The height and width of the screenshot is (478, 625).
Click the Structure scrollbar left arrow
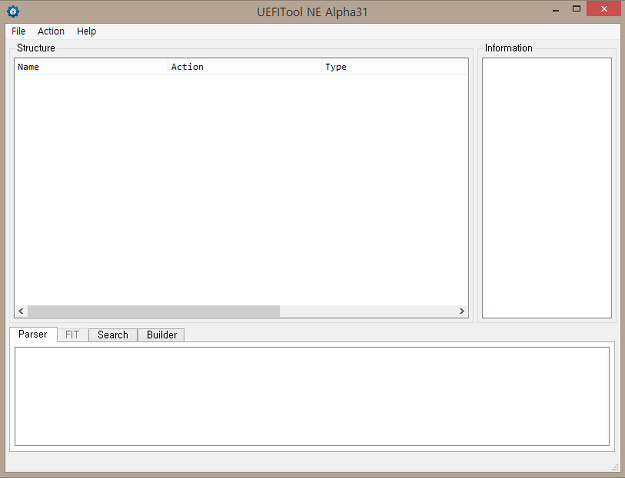(21, 311)
